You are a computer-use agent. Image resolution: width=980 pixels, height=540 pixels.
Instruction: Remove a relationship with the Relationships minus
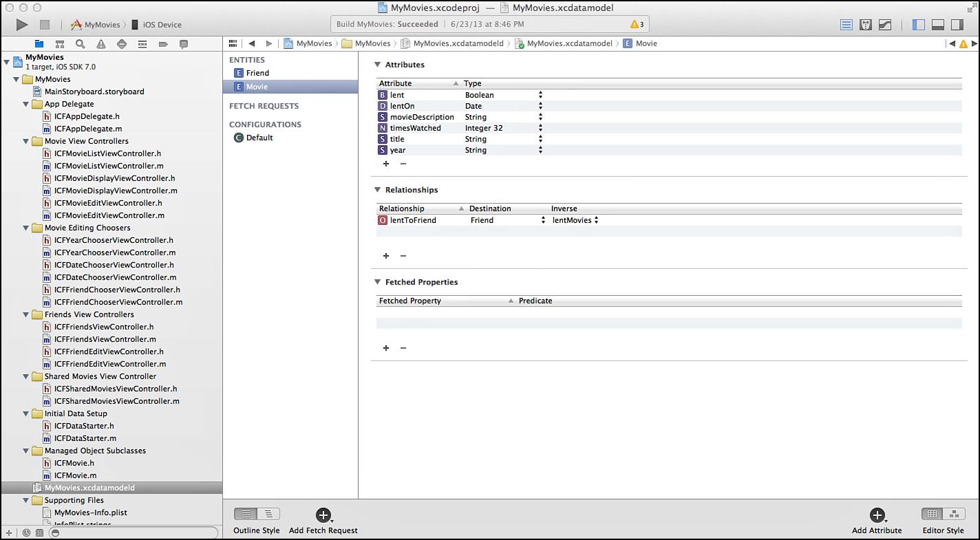tap(403, 256)
